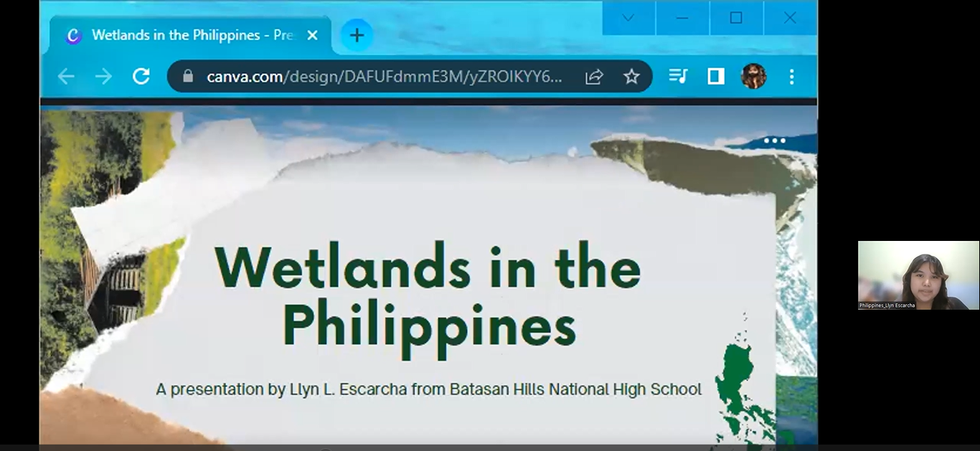The height and width of the screenshot is (451, 980).
Task: Bookmark this page with the star
Action: (x=631, y=77)
